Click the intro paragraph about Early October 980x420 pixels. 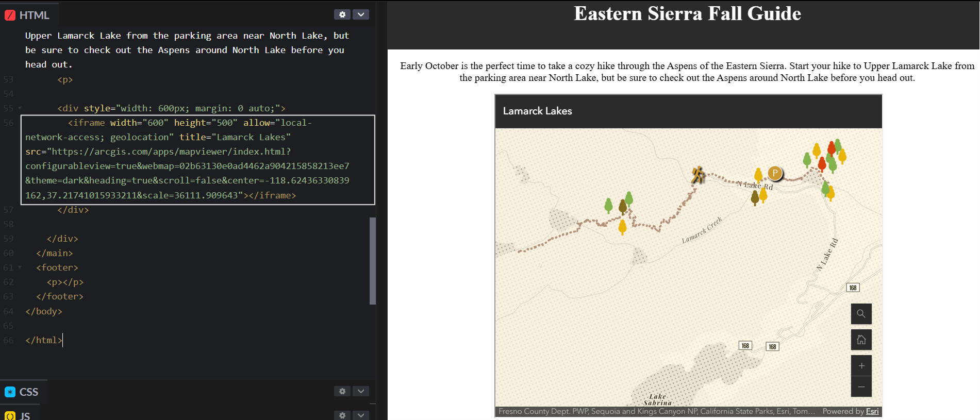pos(687,72)
